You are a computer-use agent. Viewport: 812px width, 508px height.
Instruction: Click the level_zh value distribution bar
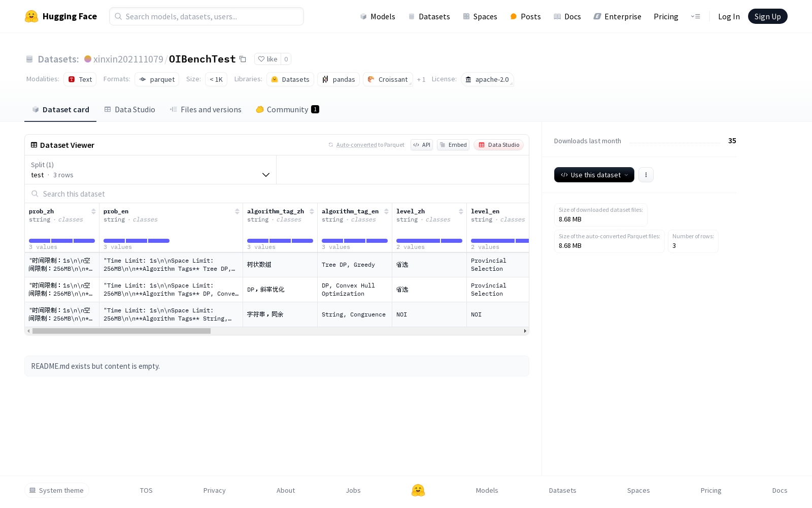point(429,241)
